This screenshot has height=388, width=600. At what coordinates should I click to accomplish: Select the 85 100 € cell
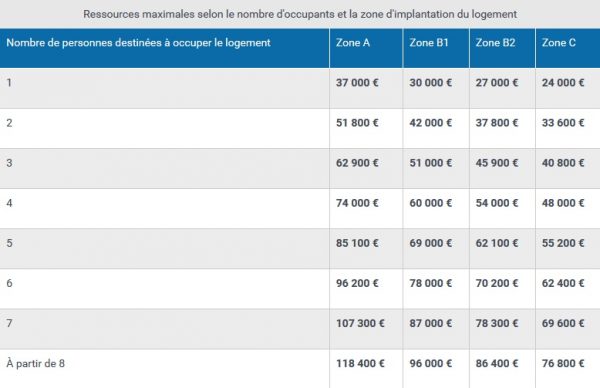[x=366, y=249]
